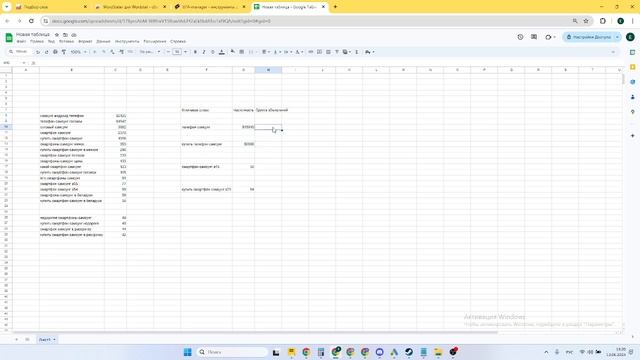640x360 pixels.
Task: Open Tasks in side panel
Action: 632,82
